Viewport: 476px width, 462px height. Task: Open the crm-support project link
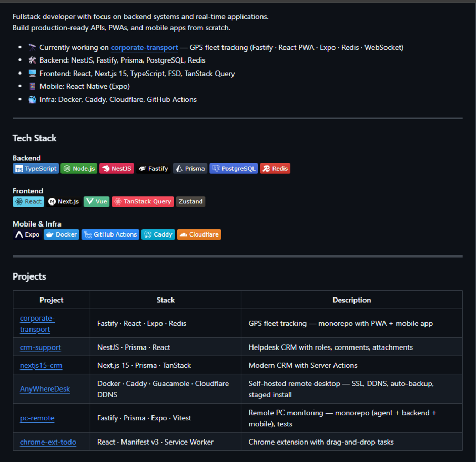pyautogui.click(x=40, y=347)
